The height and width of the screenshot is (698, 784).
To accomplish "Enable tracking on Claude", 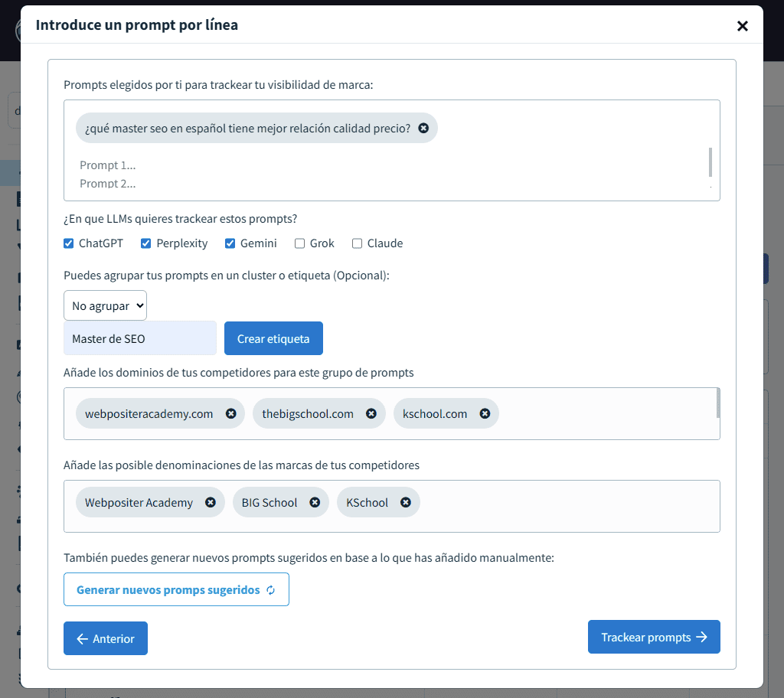I will click(x=356, y=243).
